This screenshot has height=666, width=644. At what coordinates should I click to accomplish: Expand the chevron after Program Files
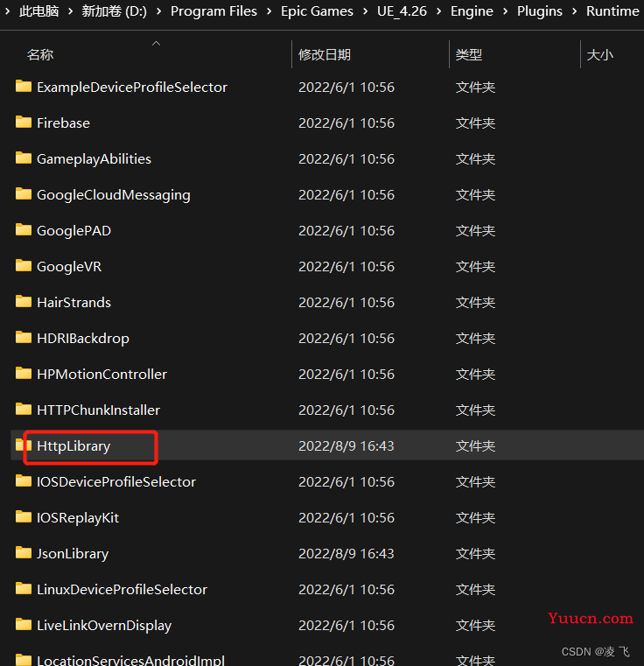tap(269, 11)
